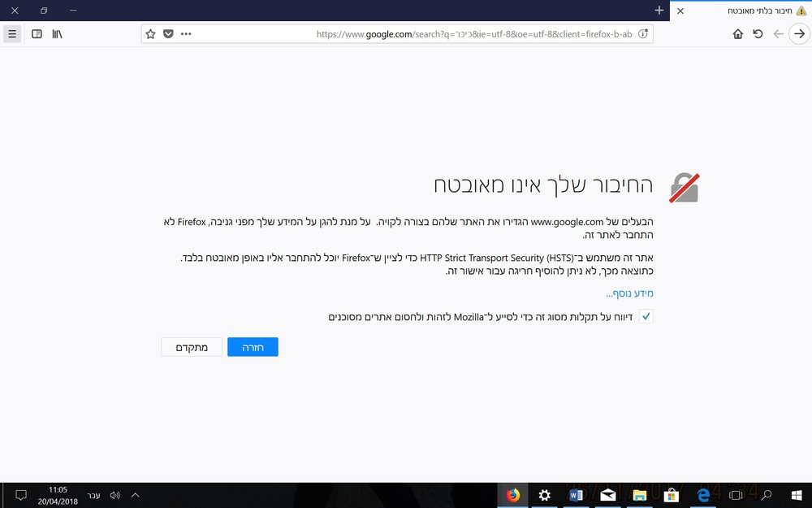Save the page to Pocket
The height and width of the screenshot is (508, 812).
tap(168, 34)
